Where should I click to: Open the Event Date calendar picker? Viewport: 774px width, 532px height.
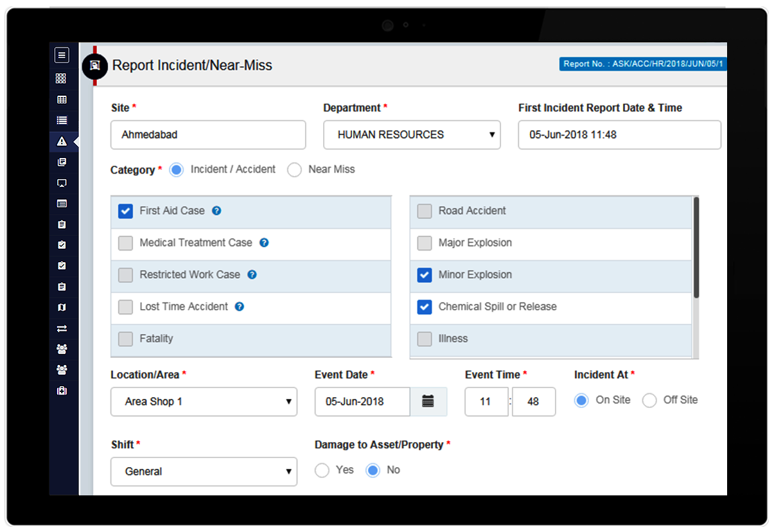(428, 402)
